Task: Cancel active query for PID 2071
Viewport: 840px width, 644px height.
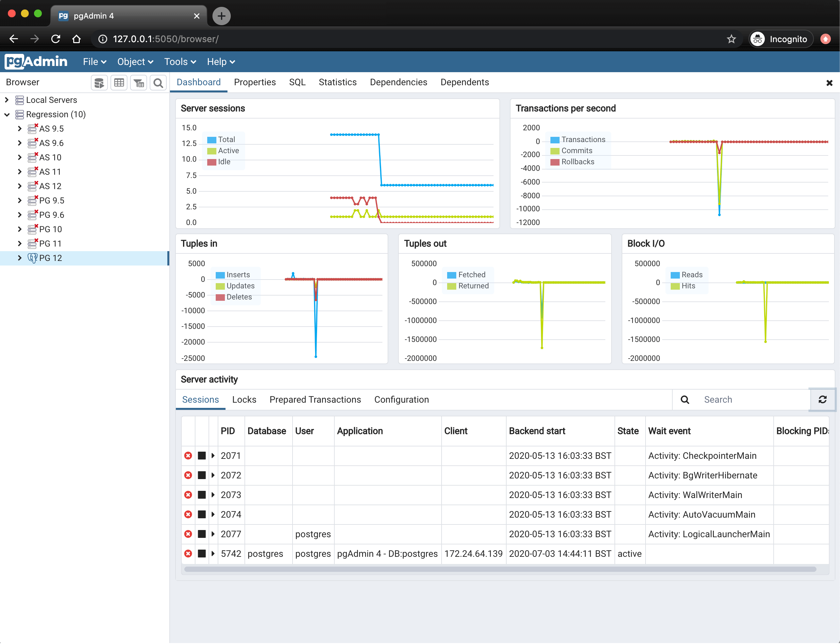Action: tap(202, 455)
